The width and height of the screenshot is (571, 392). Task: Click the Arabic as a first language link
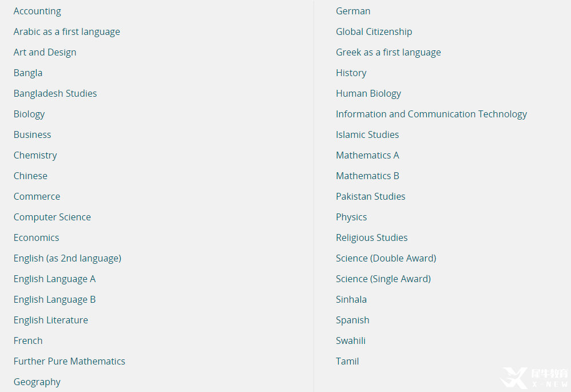67,32
